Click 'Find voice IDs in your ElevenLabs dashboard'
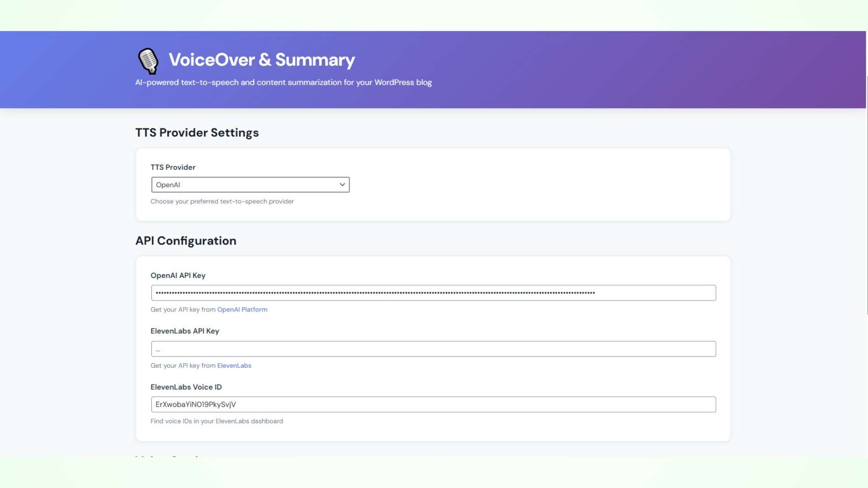The image size is (868, 488). click(x=217, y=421)
